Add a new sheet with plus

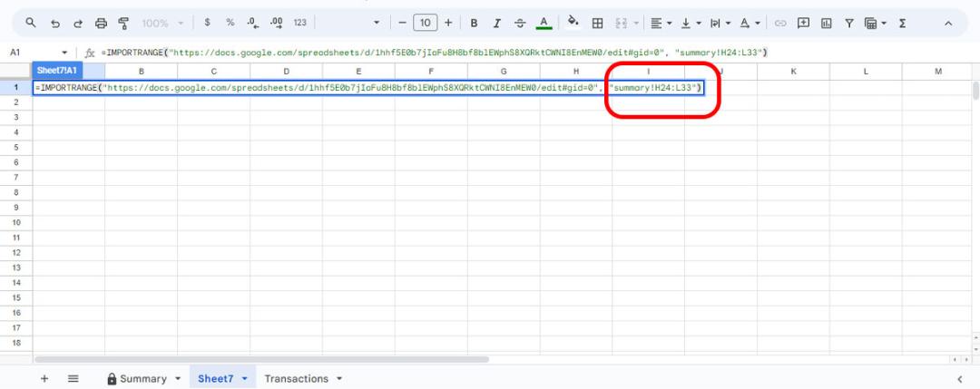pos(44,378)
